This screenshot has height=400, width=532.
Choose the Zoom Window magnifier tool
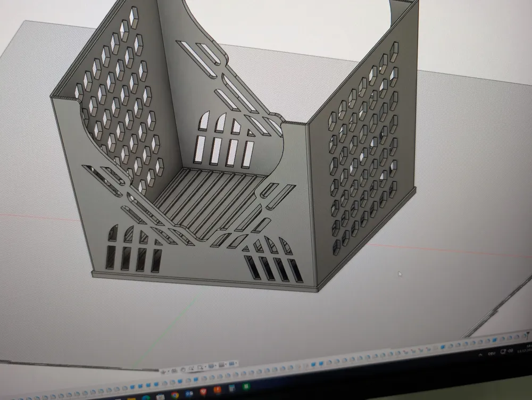coord(200,366)
